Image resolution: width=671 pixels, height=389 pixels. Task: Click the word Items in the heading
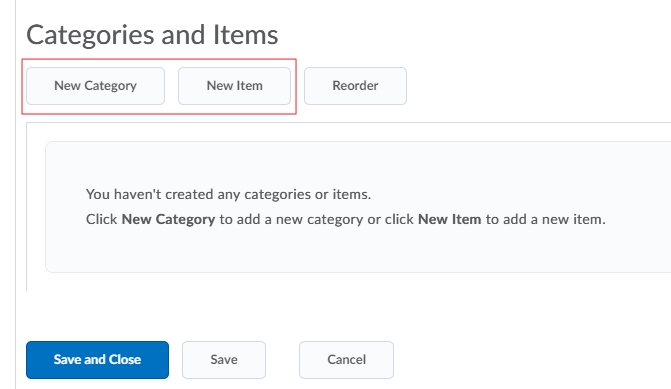[x=246, y=35]
